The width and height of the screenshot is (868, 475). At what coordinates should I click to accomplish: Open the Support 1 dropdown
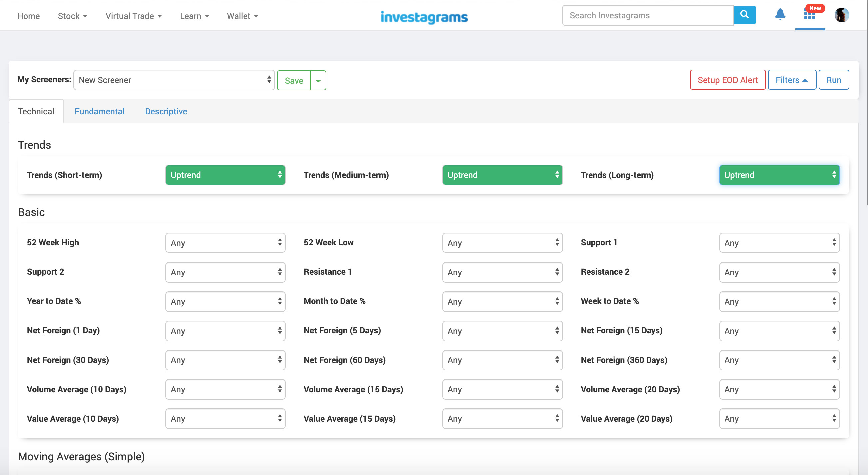point(779,243)
